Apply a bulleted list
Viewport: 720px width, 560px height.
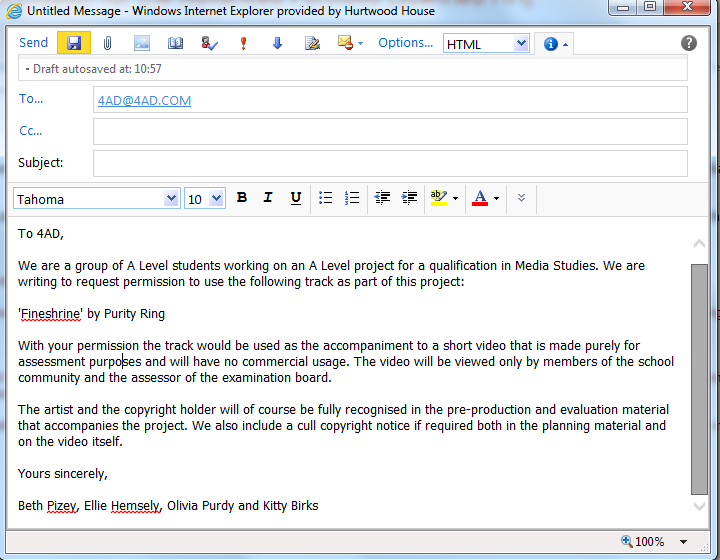tap(326, 198)
